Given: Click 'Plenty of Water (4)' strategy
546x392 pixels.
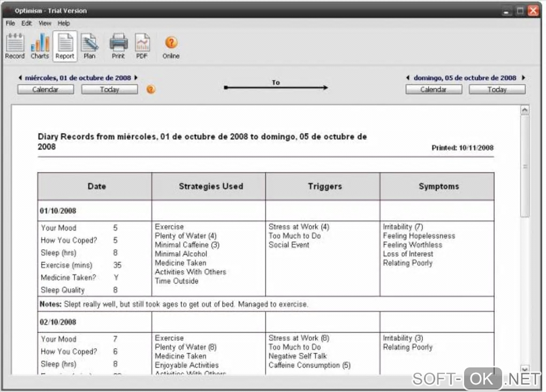Looking at the screenshot, I should [x=186, y=236].
